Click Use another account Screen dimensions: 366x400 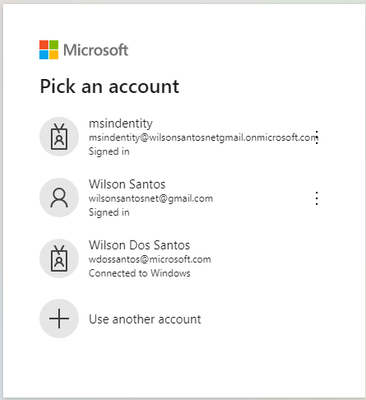pos(145,319)
